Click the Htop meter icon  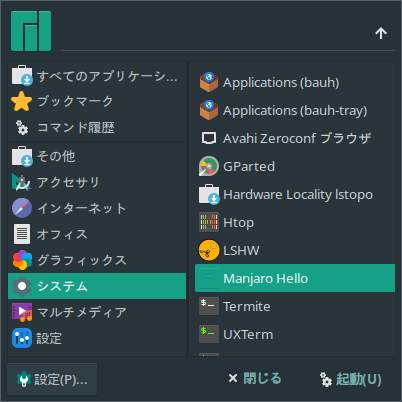click(x=209, y=222)
